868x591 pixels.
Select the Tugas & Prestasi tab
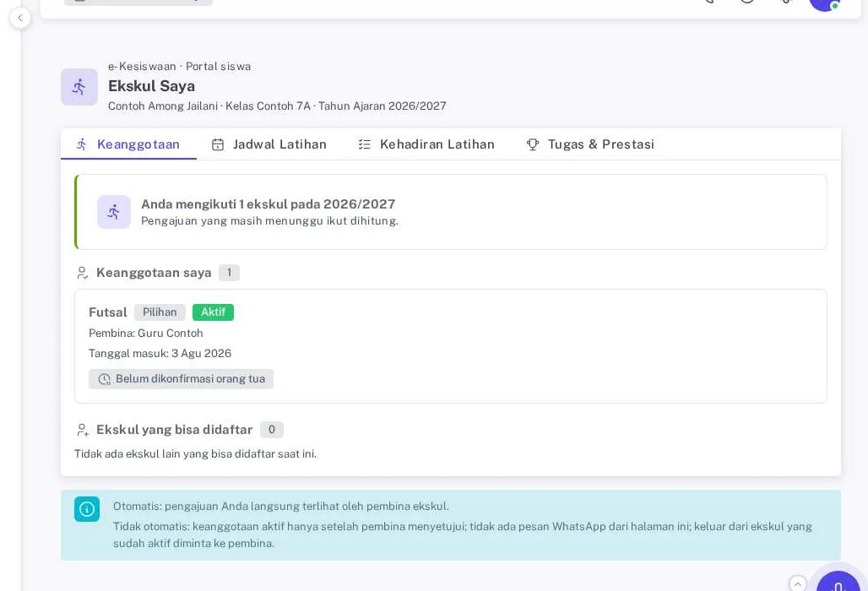pos(590,144)
